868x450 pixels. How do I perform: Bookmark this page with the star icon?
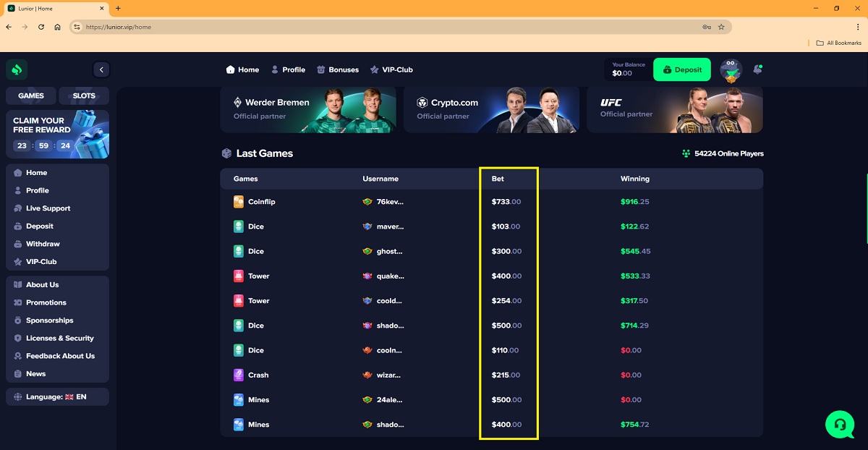721,27
